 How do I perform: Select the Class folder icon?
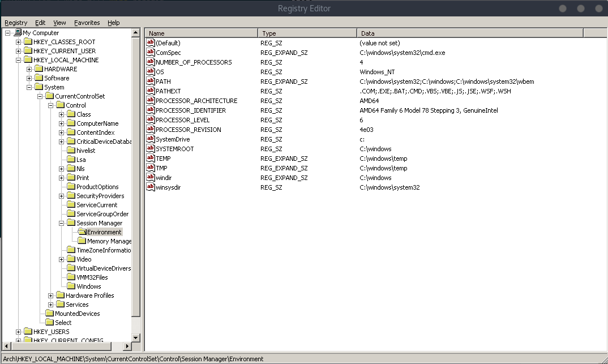[x=71, y=114]
